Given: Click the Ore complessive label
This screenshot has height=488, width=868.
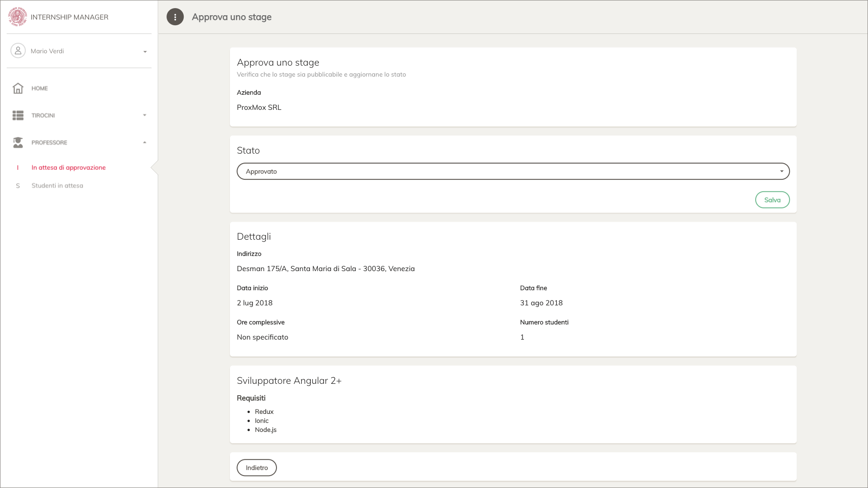Looking at the screenshot, I should 261,322.
